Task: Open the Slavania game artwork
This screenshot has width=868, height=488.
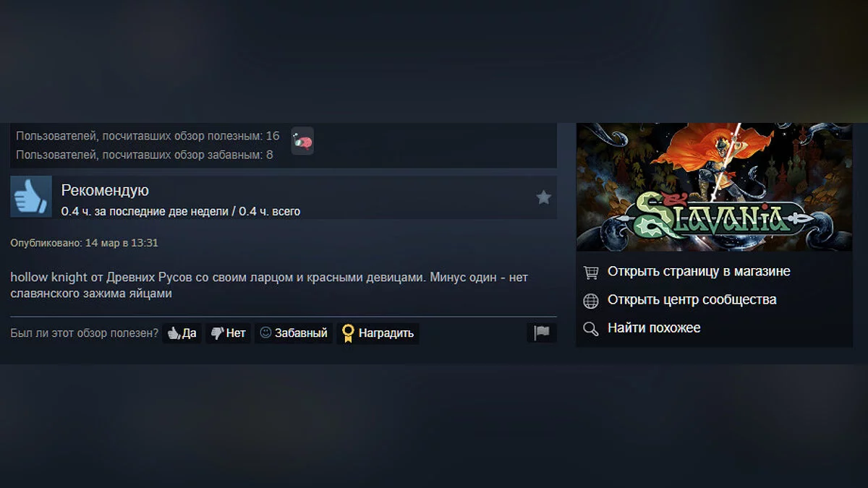Action: click(715, 187)
